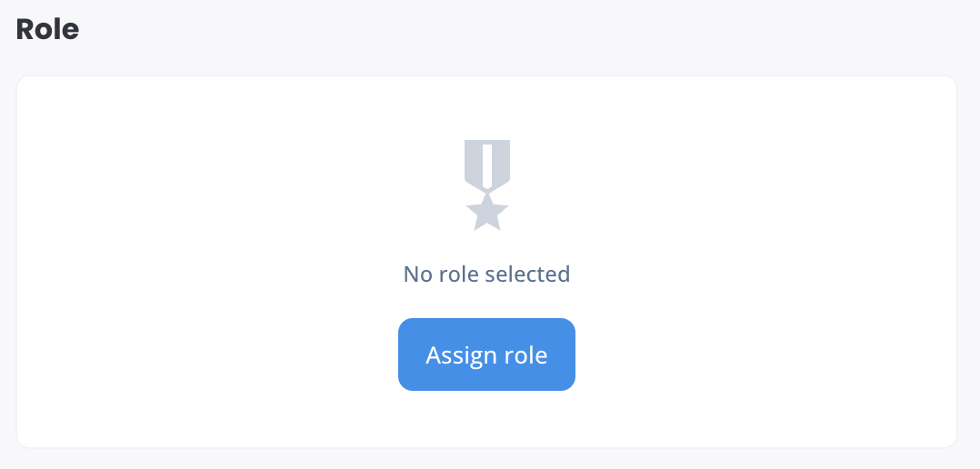Click the ribbon part of the medal icon
This screenshot has width=980, height=469.
[487, 165]
